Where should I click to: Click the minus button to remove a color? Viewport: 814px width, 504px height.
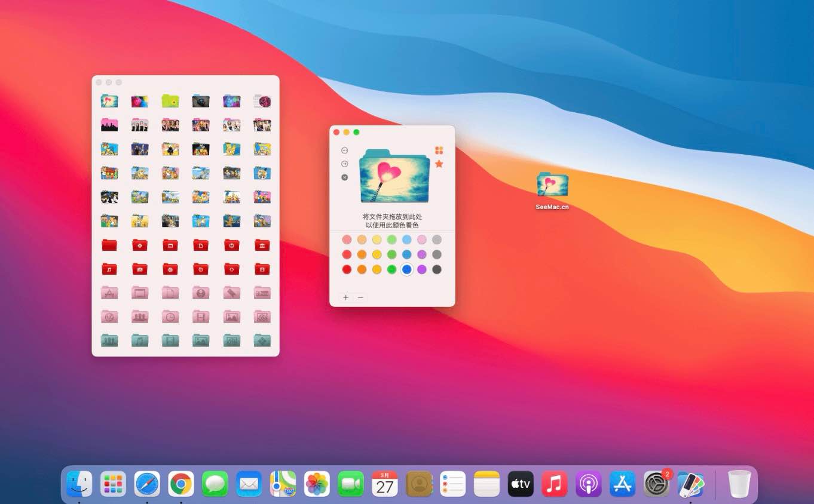click(x=360, y=297)
